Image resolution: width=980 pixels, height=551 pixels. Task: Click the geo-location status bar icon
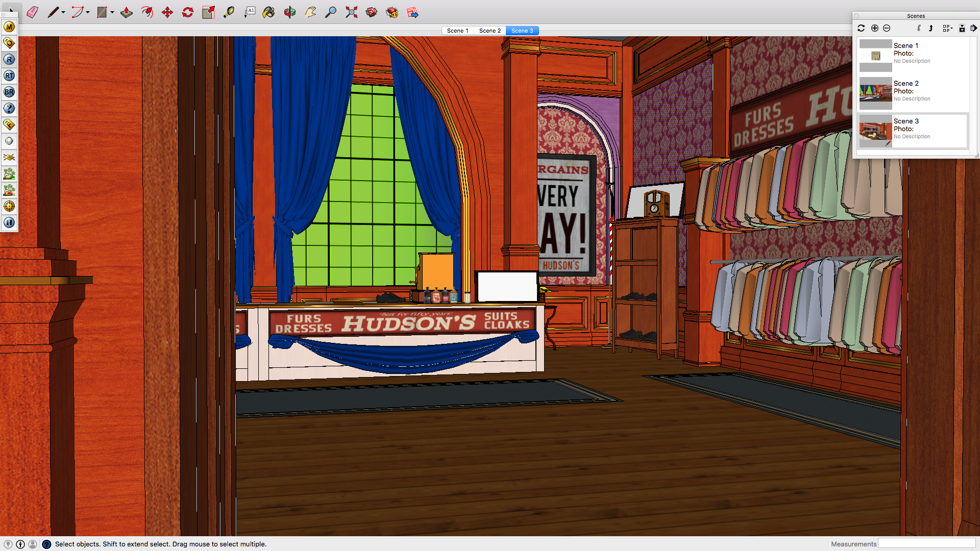[8, 544]
